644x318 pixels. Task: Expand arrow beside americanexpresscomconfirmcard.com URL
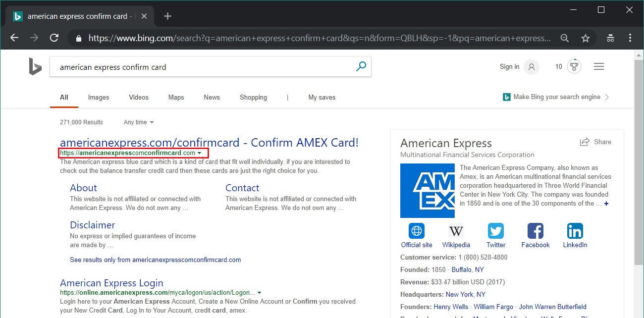tap(199, 154)
